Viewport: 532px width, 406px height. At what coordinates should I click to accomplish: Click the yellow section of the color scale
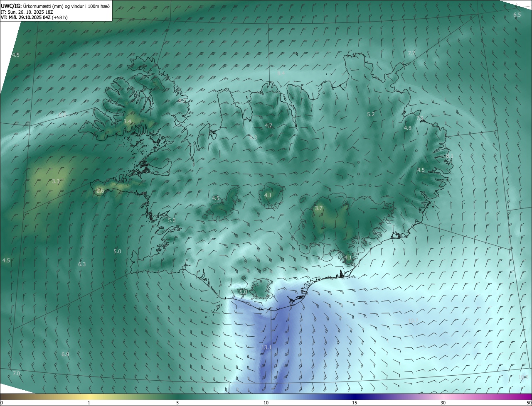click(89, 396)
